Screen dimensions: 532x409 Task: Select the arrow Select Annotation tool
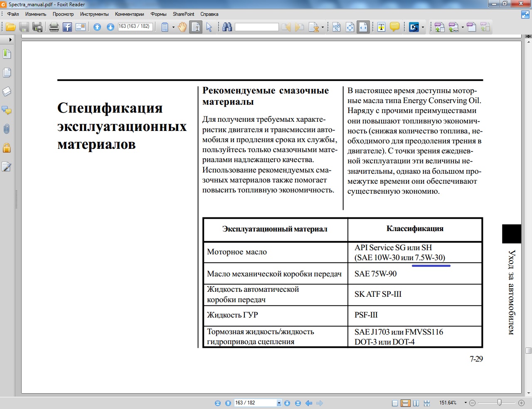209,27
